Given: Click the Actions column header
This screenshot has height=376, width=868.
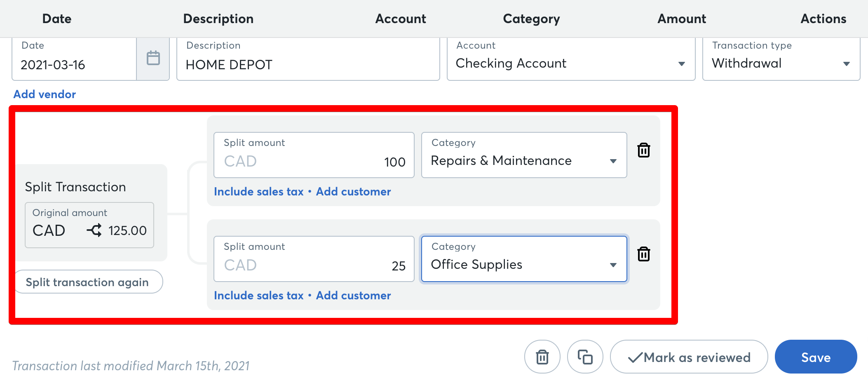Looking at the screenshot, I should point(823,18).
